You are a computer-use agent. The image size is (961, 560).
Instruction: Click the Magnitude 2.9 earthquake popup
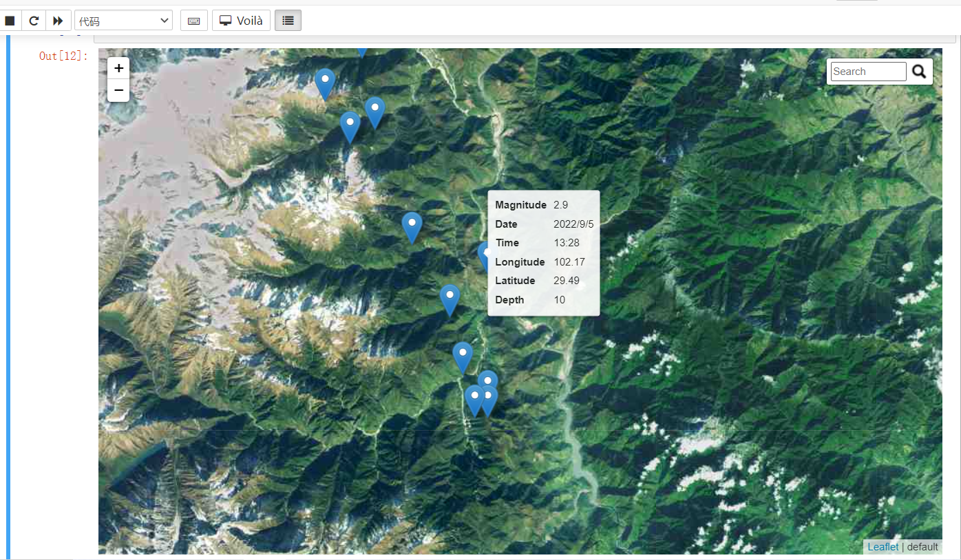coord(543,252)
